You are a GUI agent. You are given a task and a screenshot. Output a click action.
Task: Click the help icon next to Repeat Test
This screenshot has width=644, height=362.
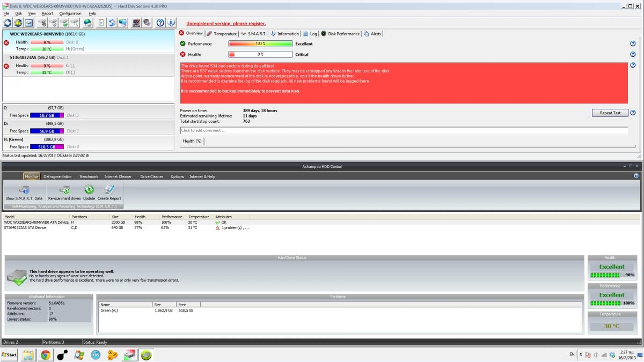(x=633, y=113)
